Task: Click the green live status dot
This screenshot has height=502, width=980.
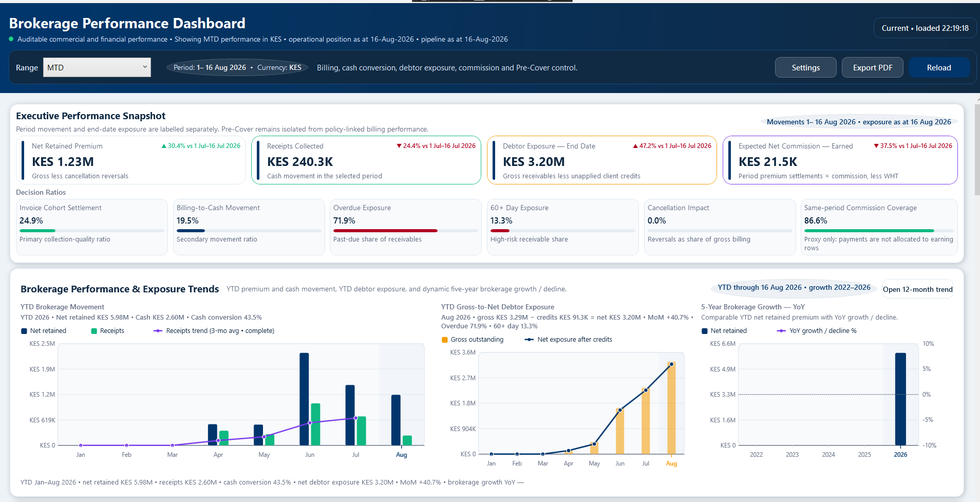Action: coord(11,39)
